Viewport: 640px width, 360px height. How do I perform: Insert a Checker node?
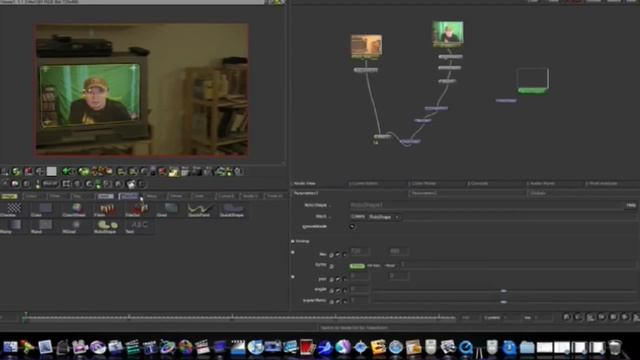pyautogui.click(x=13, y=209)
